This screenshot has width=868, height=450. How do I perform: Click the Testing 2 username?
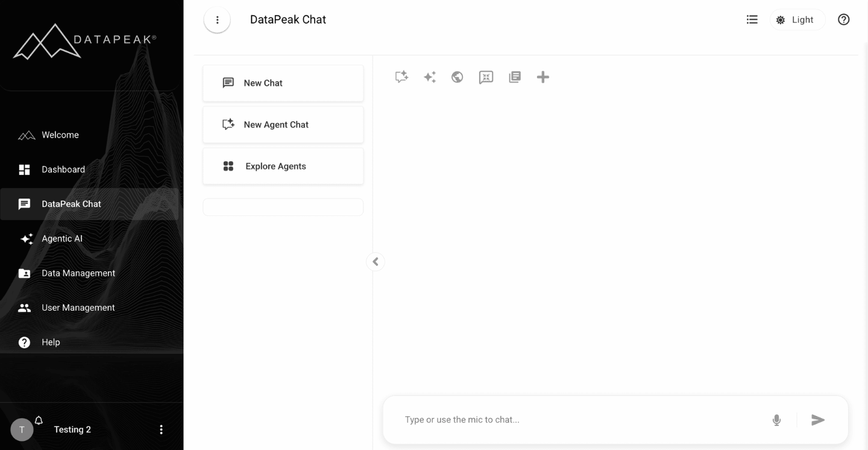[x=72, y=429]
